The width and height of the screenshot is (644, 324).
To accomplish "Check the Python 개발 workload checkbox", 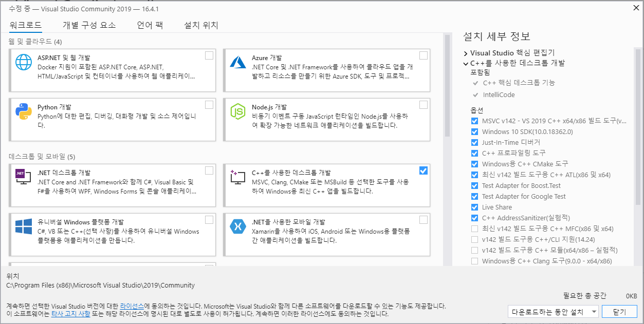I will (209, 105).
